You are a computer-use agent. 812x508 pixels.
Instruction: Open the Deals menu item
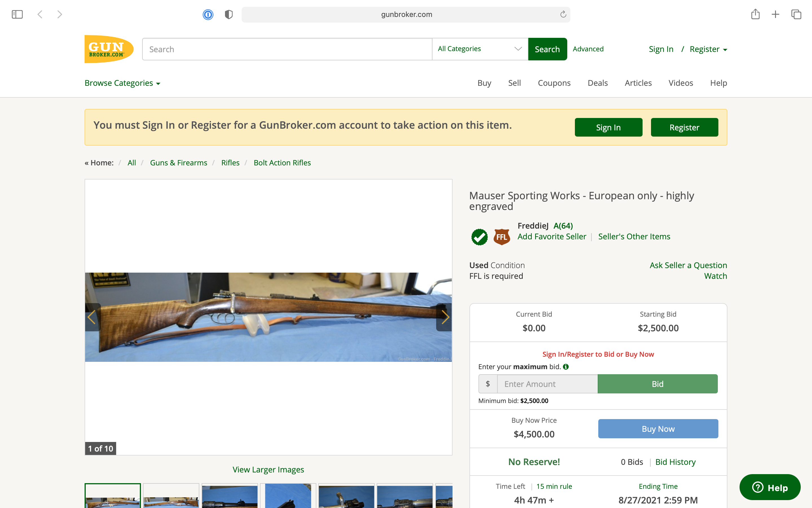click(598, 83)
